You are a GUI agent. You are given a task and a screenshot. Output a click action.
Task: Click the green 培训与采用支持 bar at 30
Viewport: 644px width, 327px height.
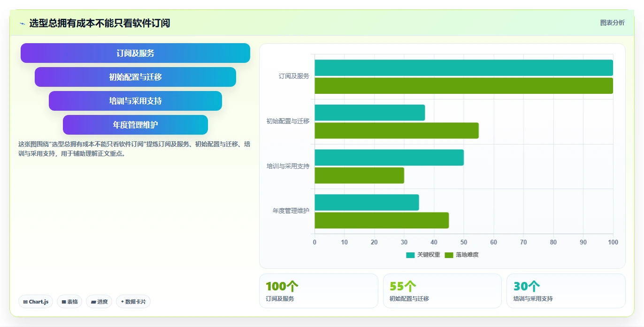tap(359, 175)
